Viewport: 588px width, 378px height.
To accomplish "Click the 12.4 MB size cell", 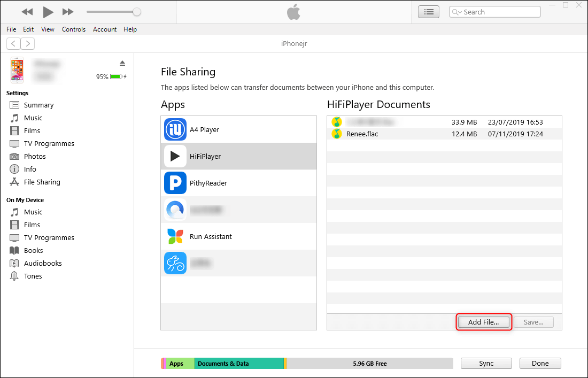I will pyautogui.click(x=464, y=134).
